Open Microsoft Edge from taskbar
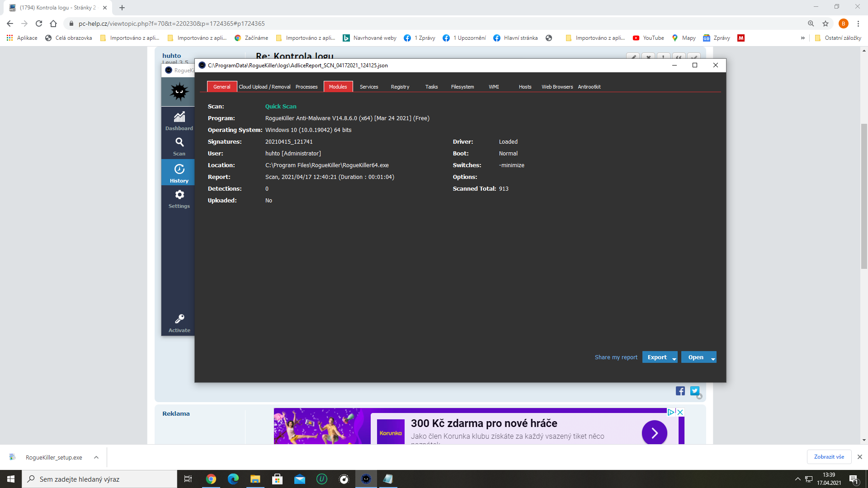Image resolution: width=868 pixels, height=488 pixels. click(233, 479)
